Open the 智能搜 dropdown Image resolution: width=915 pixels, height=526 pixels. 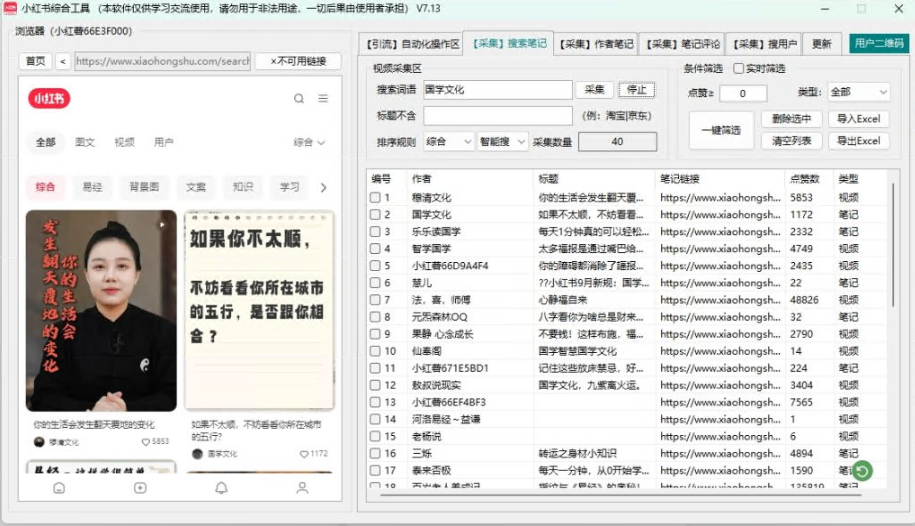click(501, 142)
